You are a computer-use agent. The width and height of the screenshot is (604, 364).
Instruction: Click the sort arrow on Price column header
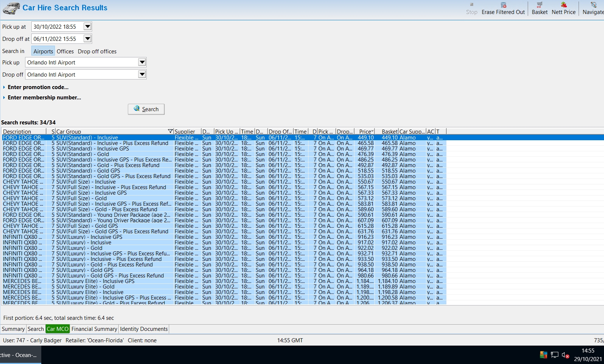(373, 131)
